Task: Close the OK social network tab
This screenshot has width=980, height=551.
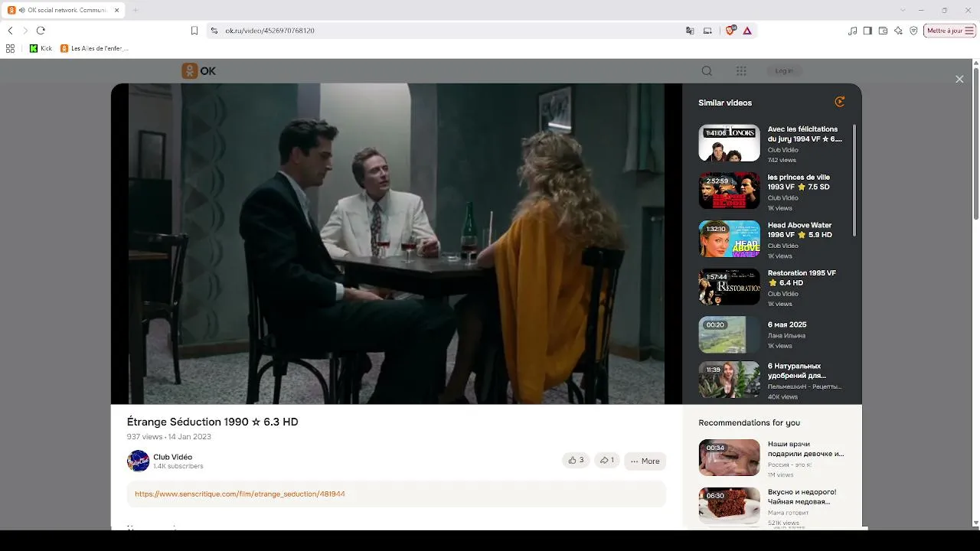Action: click(x=117, y=10)
